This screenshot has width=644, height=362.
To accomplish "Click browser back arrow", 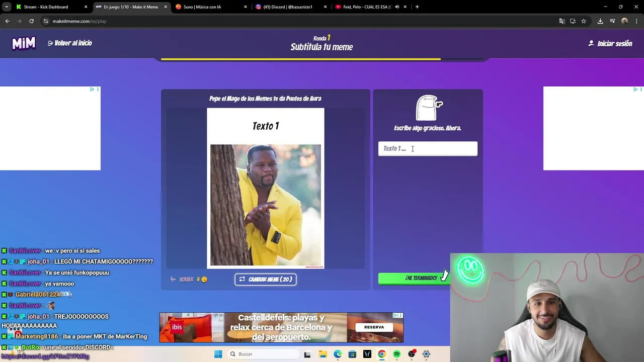I will [x=8, y=21].
